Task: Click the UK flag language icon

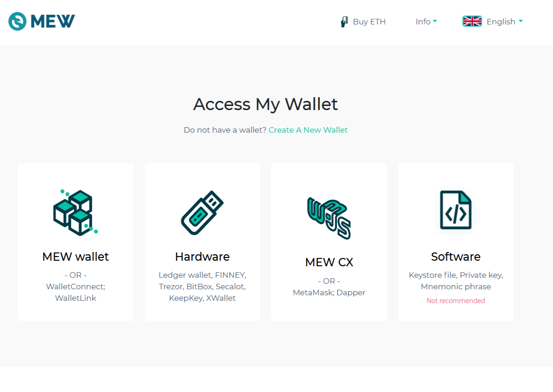Action: (x=472, y=21)
